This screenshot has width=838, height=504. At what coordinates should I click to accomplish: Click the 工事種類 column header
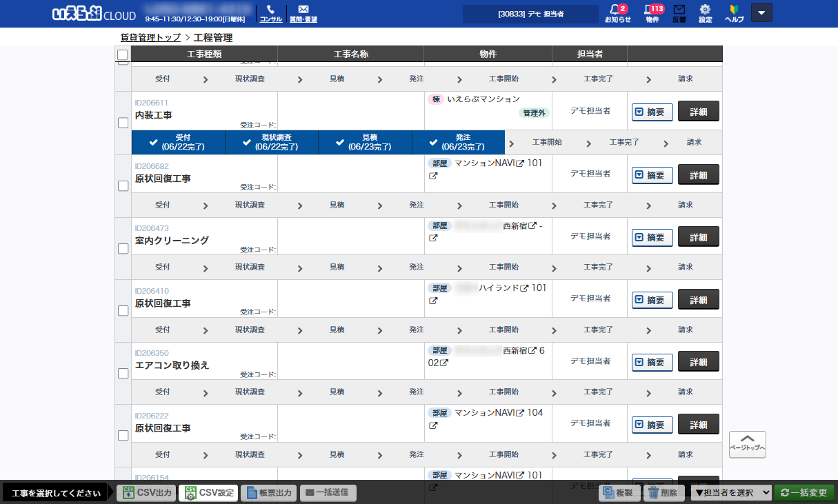pyautogui.click(x=204, y=54)
